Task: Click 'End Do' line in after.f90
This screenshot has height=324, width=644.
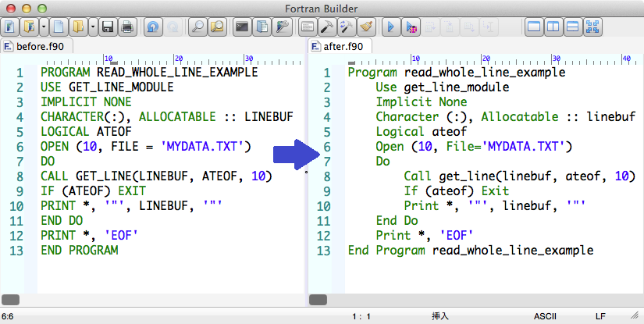Action: click(397, 220)
